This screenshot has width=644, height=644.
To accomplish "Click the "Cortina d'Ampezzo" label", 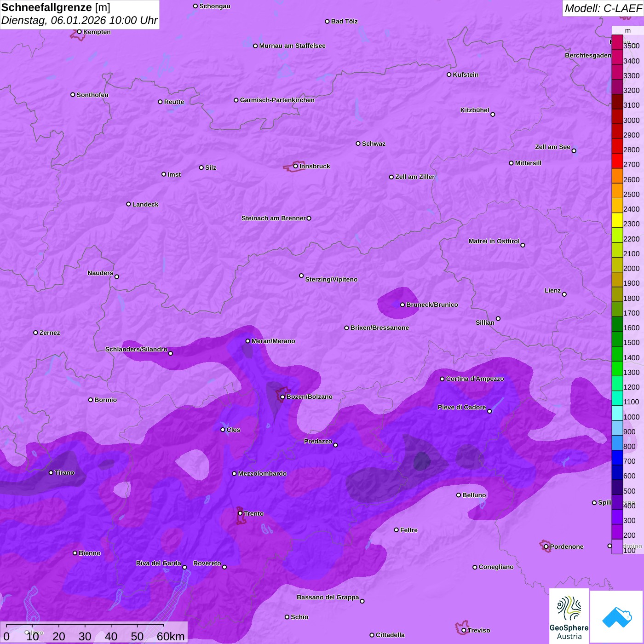I will click(475, 379).
